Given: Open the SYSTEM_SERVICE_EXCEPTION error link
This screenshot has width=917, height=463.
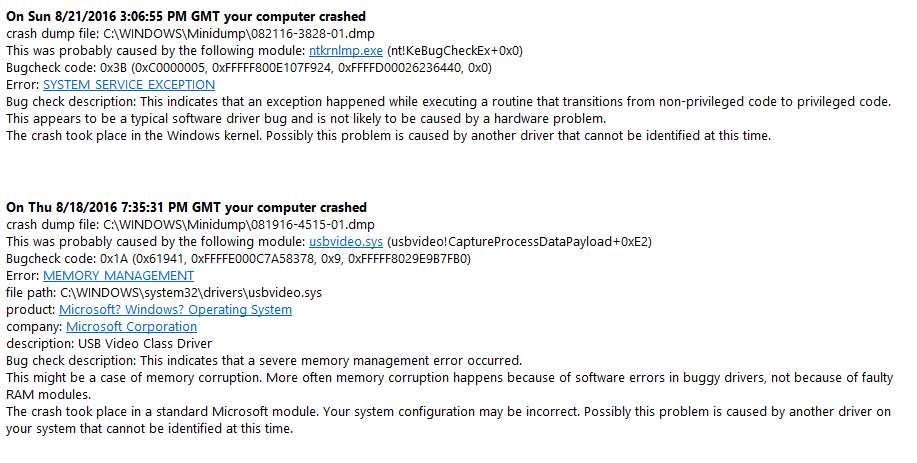Looking at the screenshot, I should tap(129, 85).
